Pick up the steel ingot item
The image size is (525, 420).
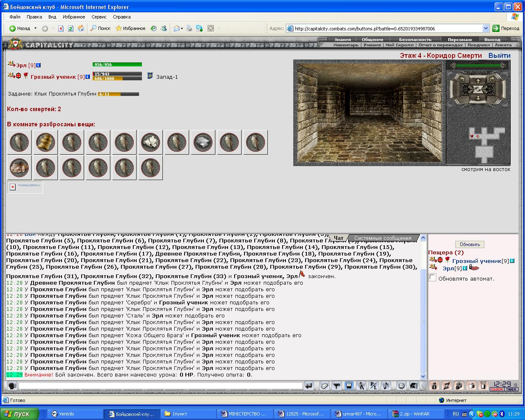tap(203, 142)
